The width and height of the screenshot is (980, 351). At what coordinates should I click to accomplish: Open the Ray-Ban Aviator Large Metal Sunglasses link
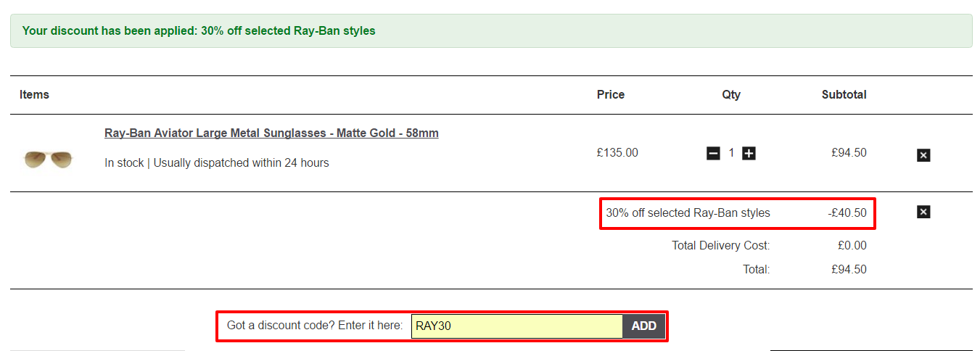[x=271, y=133]
